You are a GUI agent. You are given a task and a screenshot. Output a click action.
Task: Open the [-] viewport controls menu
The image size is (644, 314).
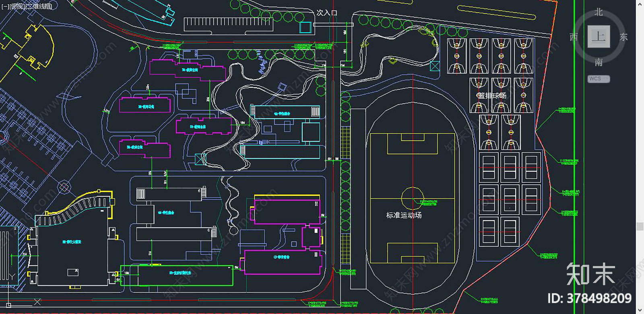tap(5, 6)
